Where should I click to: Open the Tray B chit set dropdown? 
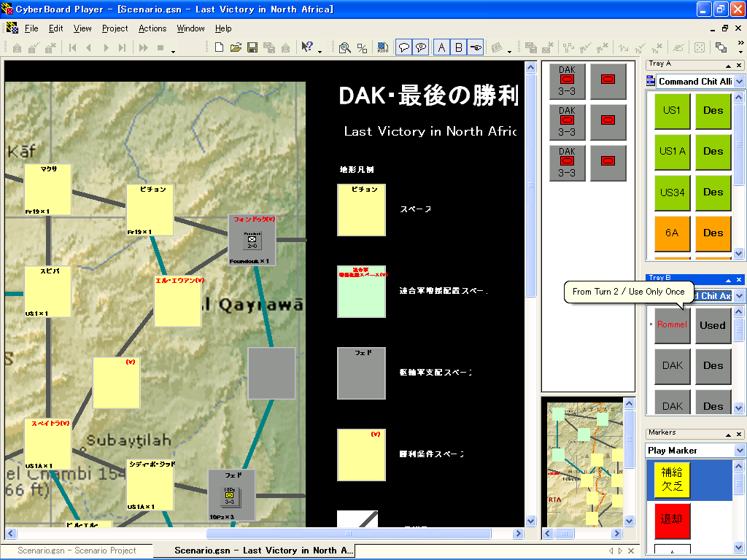tap(740, 296)
